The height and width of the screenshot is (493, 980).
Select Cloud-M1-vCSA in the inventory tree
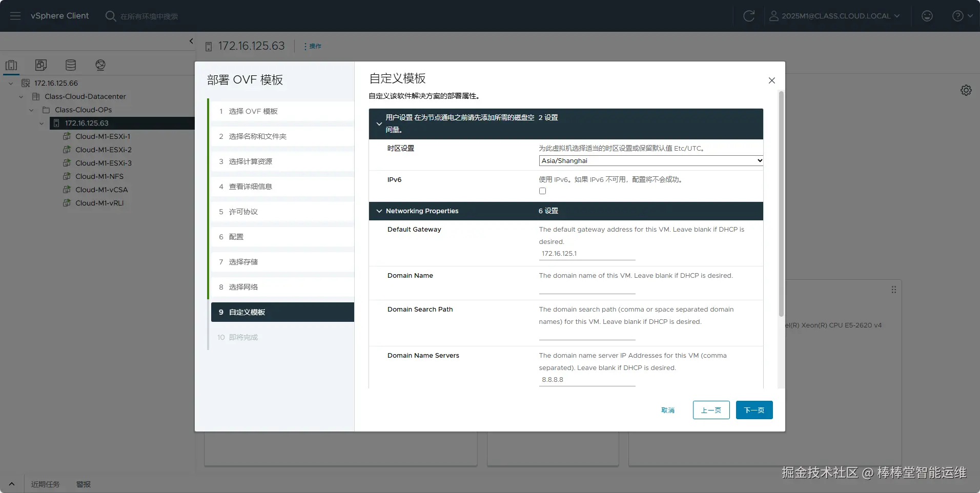(x=101, y=190)
